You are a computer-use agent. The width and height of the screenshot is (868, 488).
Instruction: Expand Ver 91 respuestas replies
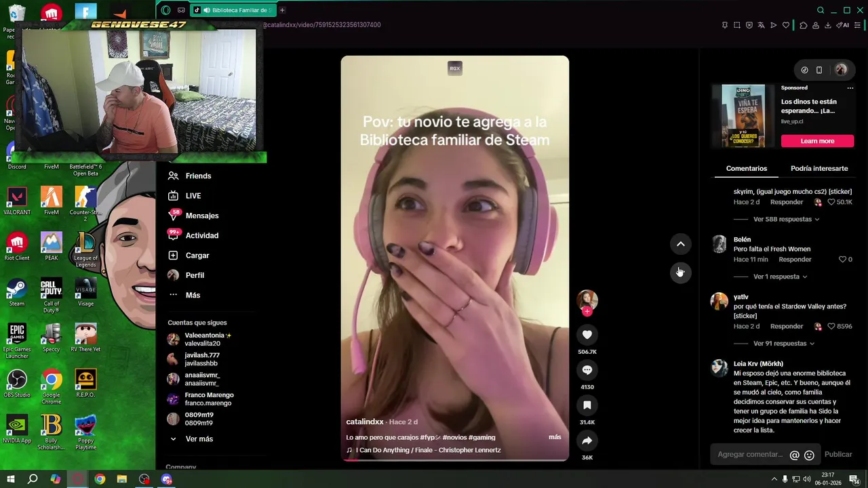pos(784,344)
